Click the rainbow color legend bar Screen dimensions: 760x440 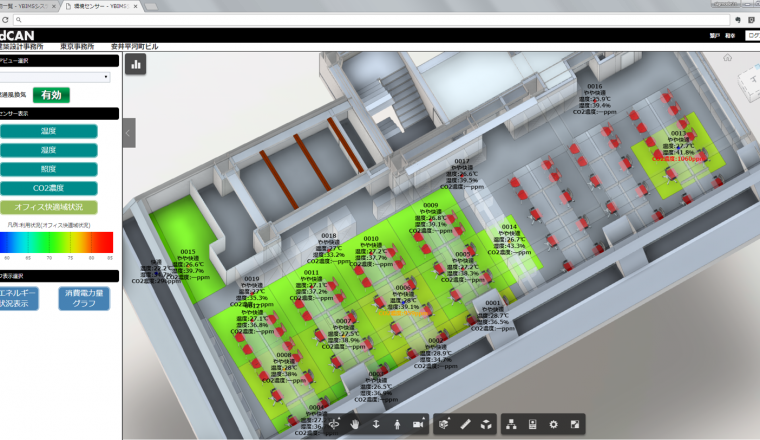[x=57, y=242]
